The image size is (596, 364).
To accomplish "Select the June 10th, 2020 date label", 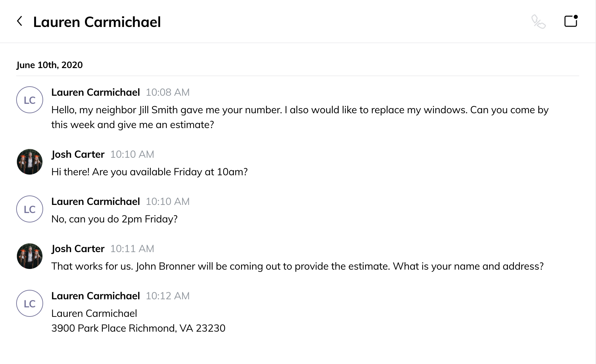I will (x=50, y=65).
